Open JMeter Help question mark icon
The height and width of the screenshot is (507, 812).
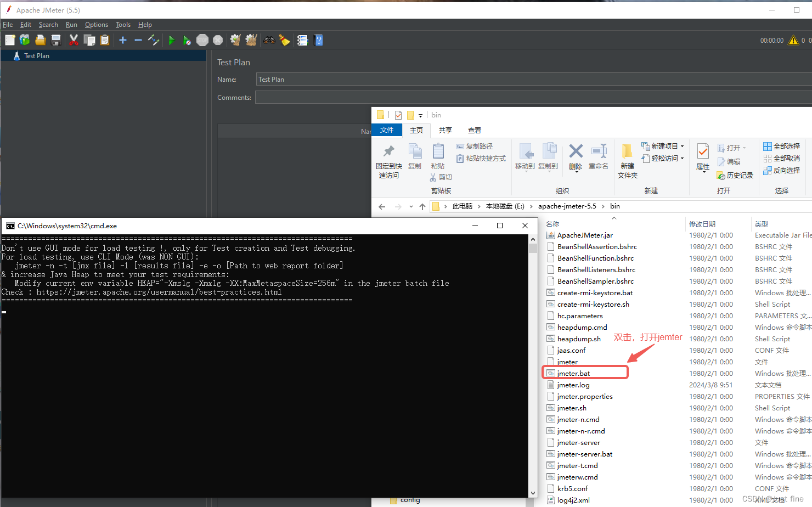[318, 40]
